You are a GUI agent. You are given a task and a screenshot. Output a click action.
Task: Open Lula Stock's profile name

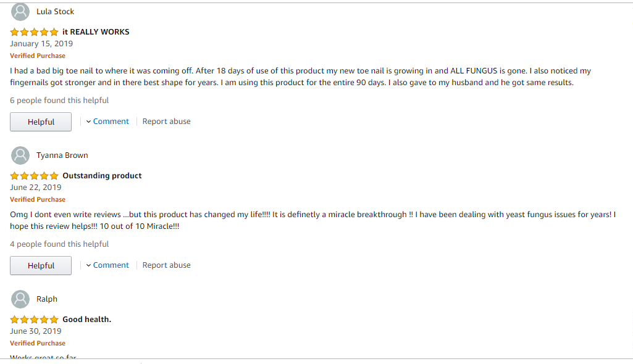click(55, 12)
